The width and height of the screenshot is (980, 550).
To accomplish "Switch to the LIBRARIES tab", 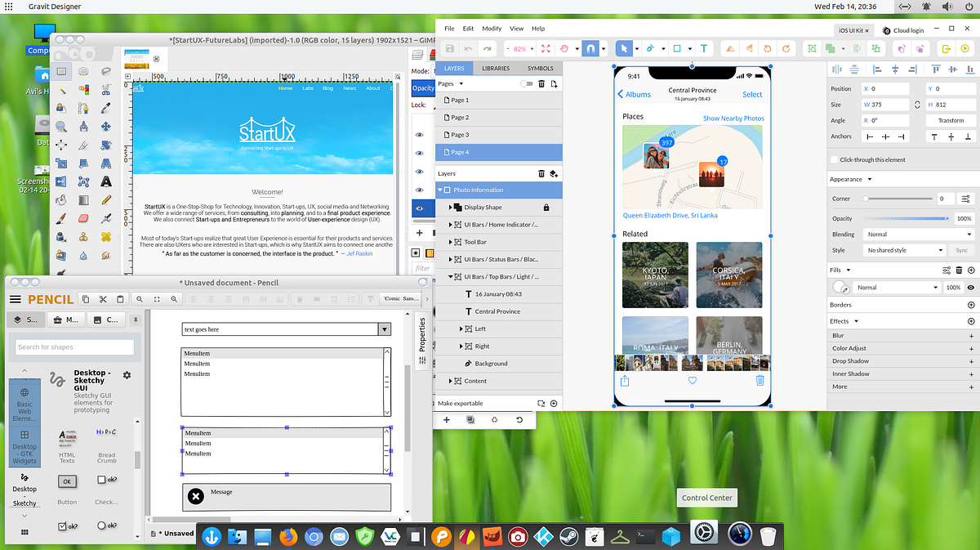I will 496,69.
